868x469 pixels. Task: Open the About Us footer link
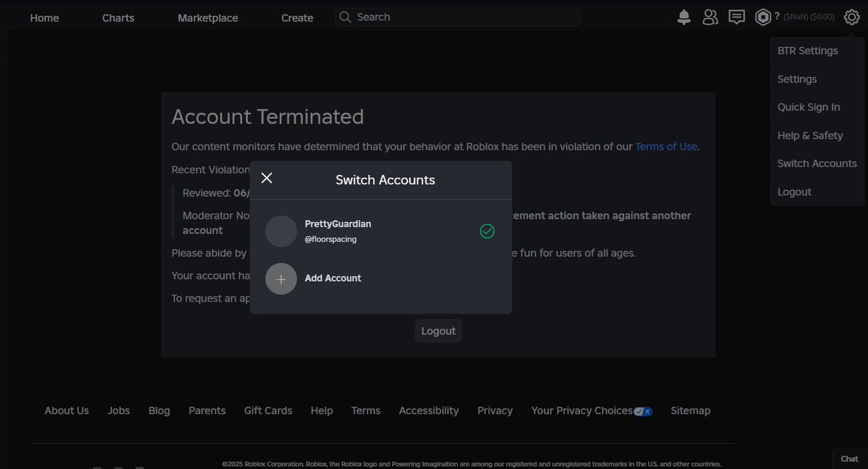pos(67,410)
